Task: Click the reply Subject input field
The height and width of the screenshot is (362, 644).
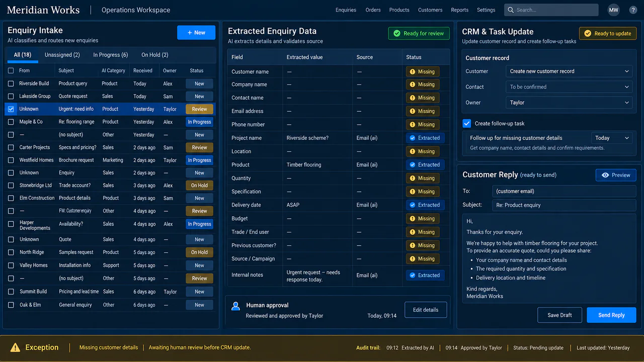Action: [564, 205]
